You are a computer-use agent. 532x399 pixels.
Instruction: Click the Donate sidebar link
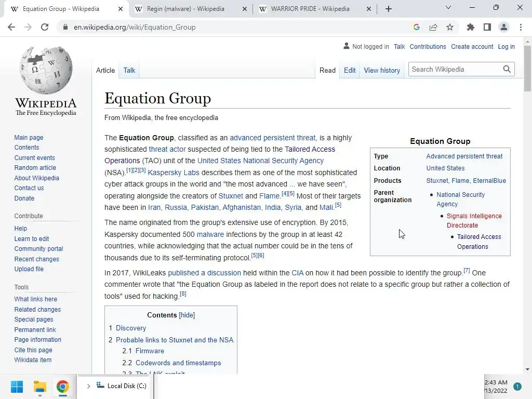pyautogui.click(x=24, y=198)
